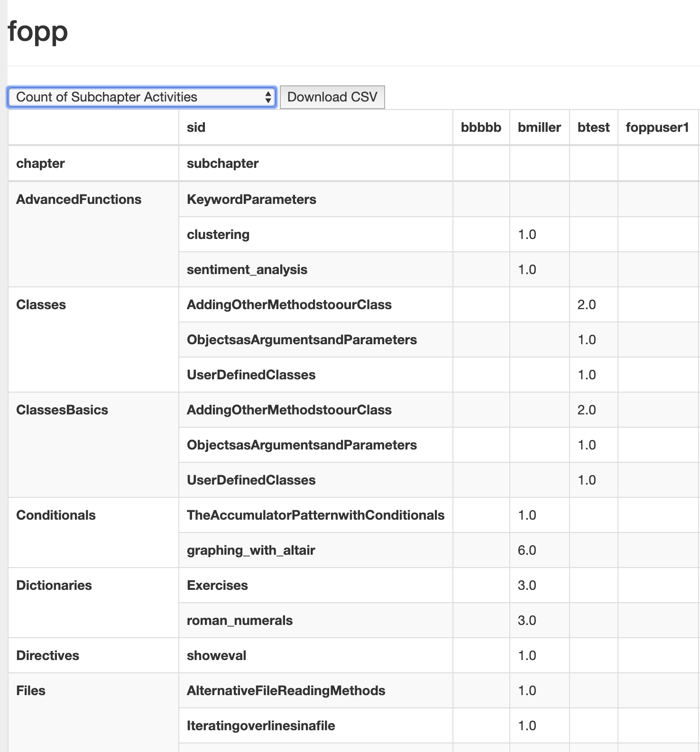This screenshot has height=752, width=700.
Task: Click the btest column header
Action: click(x=593, y=128)
